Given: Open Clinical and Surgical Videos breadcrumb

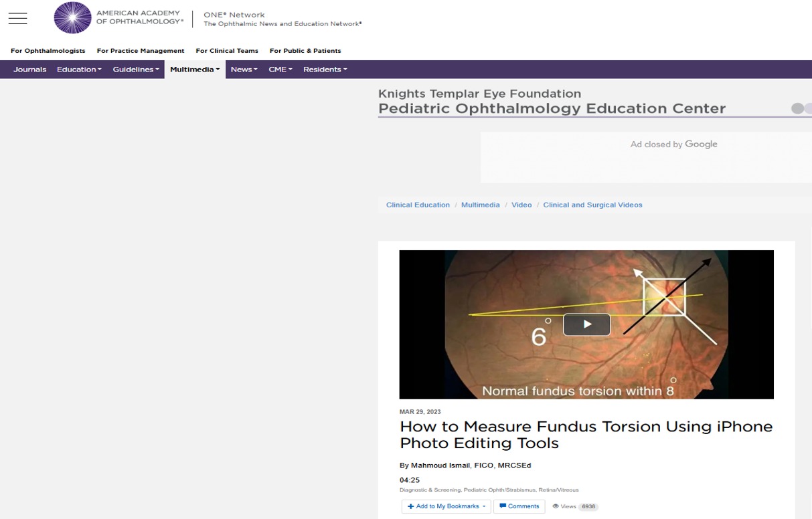Looking at the screenshot, I should tap(592, 205).
